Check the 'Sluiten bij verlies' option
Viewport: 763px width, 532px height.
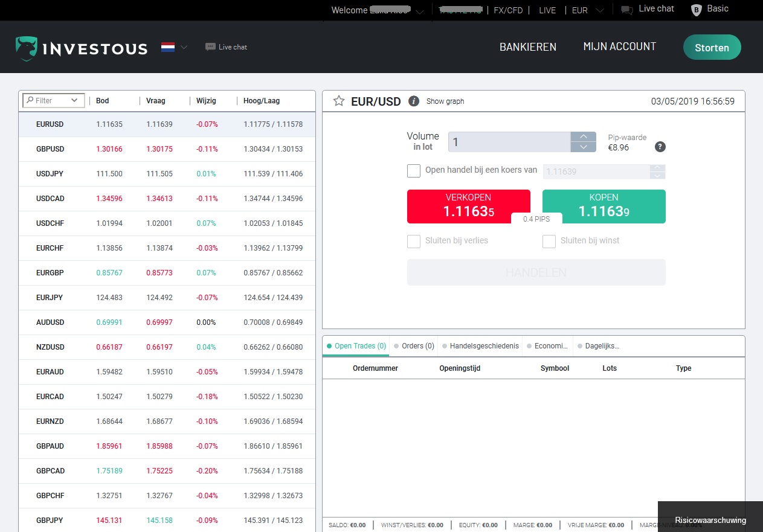tap(414, 241)
